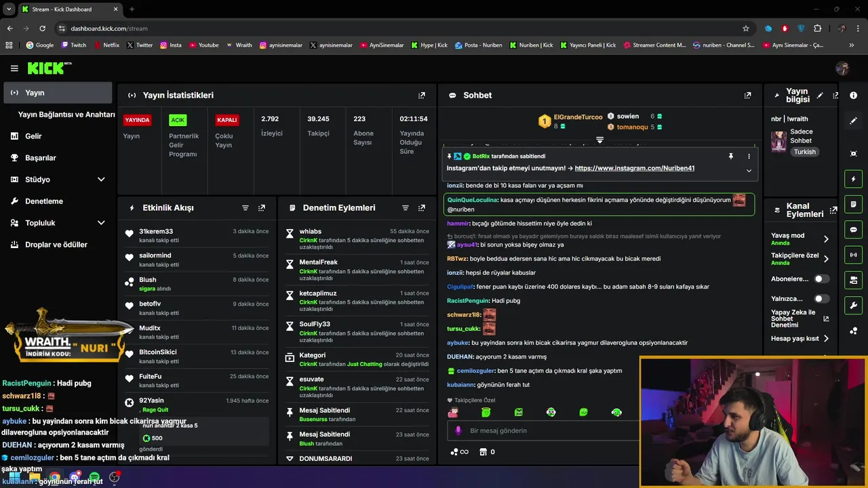Toggle the Yalnızca... chat switch
Image resolution: width=868 pixels, height=488 pixels.
[821, 299]
